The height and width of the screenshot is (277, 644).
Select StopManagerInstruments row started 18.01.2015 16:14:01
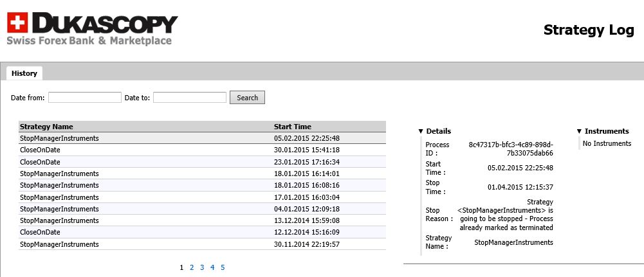59,174
